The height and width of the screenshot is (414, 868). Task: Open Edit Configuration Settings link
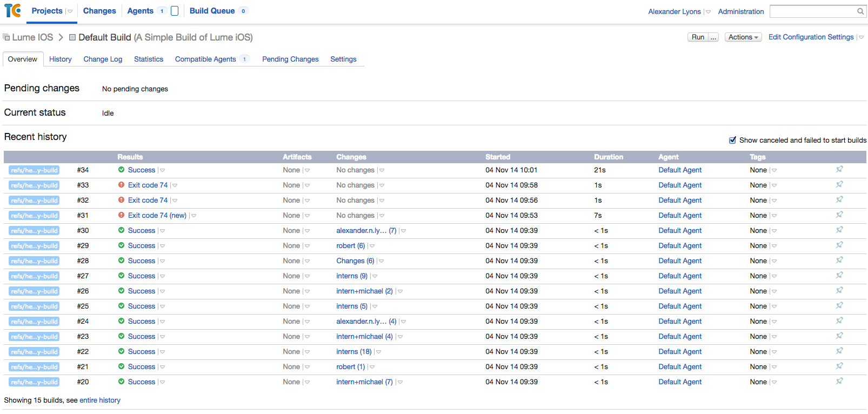[x=811, y=37]
